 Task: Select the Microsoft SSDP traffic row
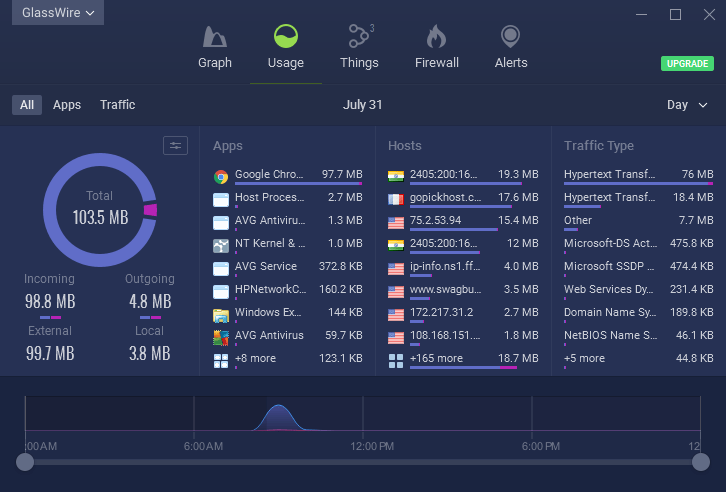638,268
